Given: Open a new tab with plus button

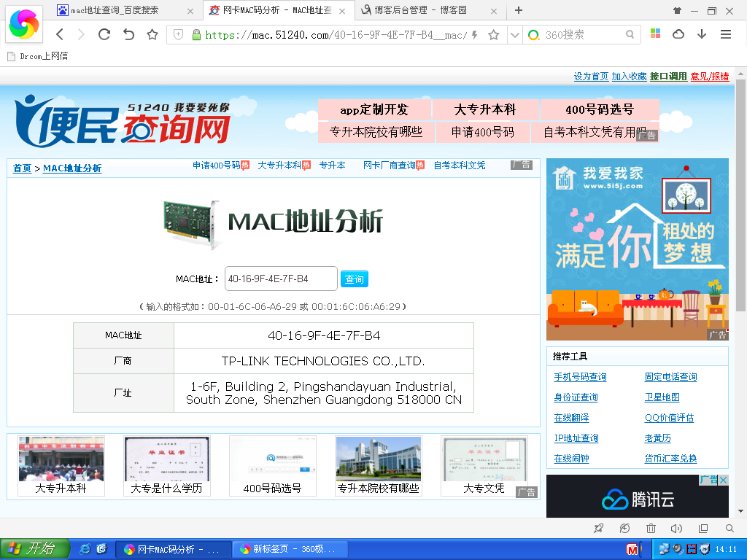Looking at the screenshot, I should (x=519, y=10).
